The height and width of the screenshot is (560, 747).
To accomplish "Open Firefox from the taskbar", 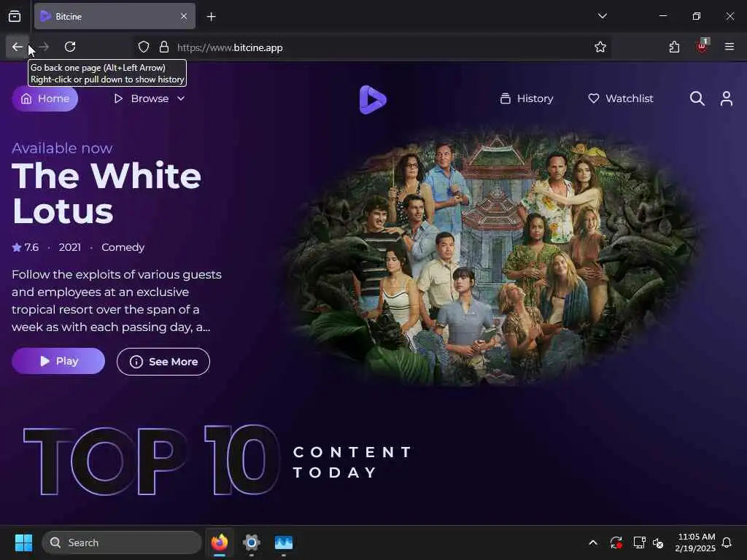I will coord(219,542).
